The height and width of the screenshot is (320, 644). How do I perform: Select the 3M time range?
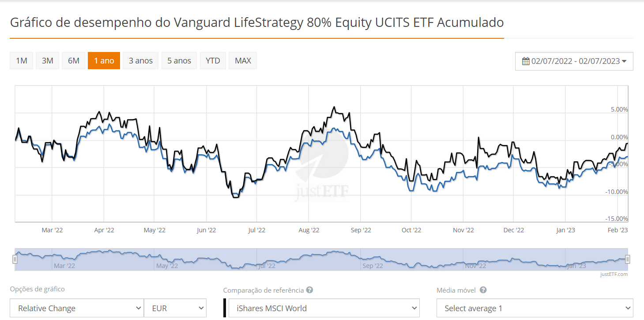click(x=48, y=61)
